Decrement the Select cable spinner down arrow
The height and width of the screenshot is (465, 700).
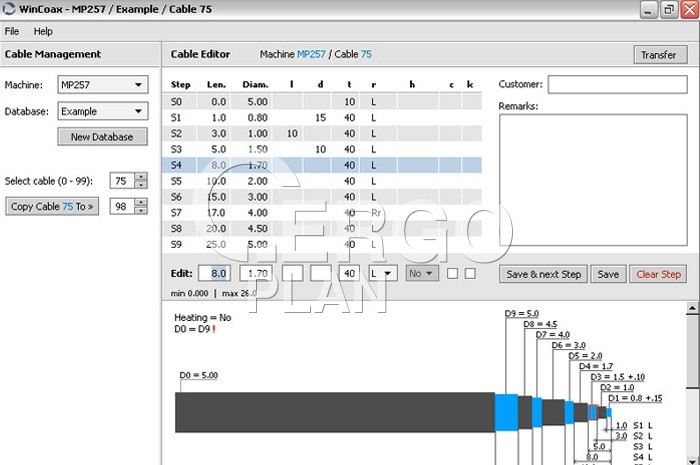click(141, 185)
